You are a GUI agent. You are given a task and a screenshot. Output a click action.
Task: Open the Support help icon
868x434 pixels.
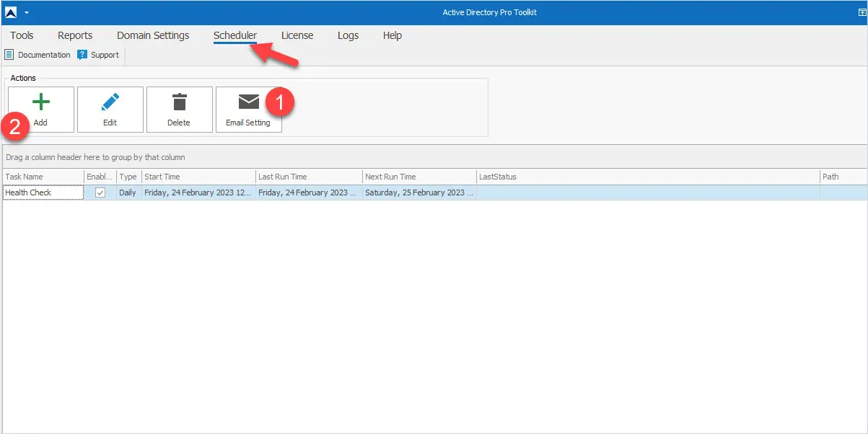pos(82,55)
